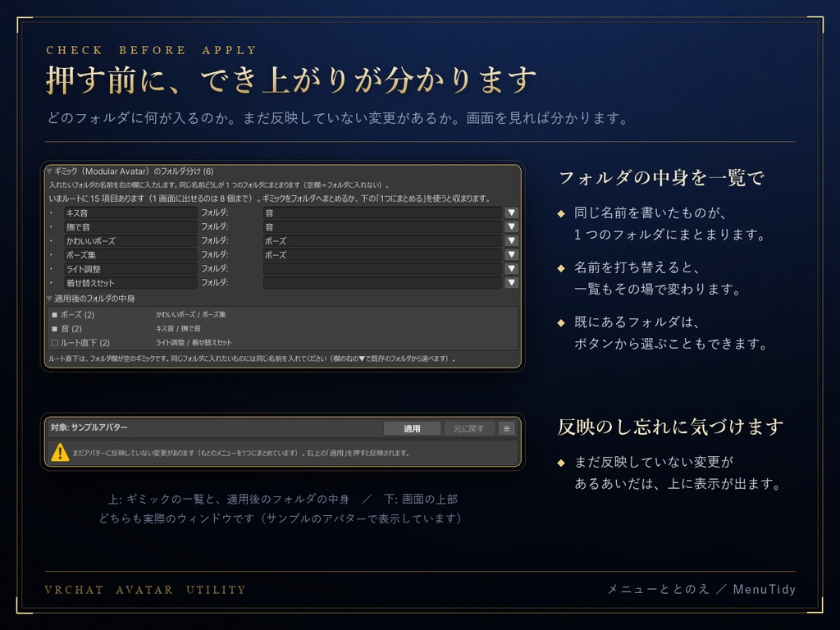Click the メニューととのえ / MenuTidy footer text
Image resolution: width=840 pixels, height=630 pixels.
pyautogui.click(x=701, y=589)
